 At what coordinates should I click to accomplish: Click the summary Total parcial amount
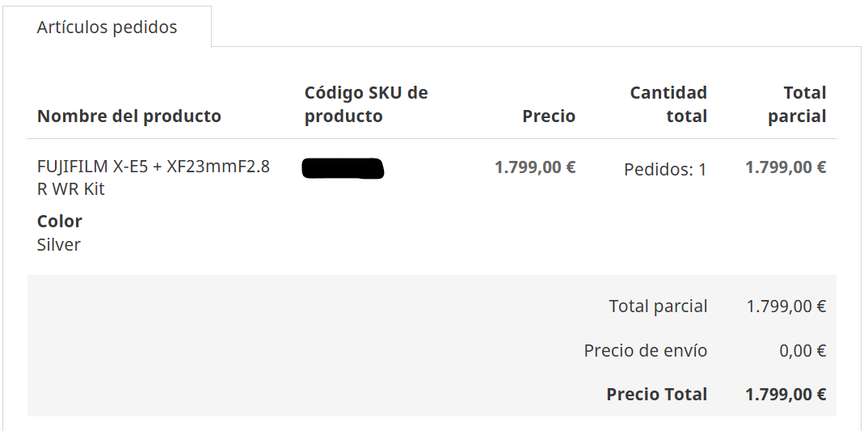[786, 306]
